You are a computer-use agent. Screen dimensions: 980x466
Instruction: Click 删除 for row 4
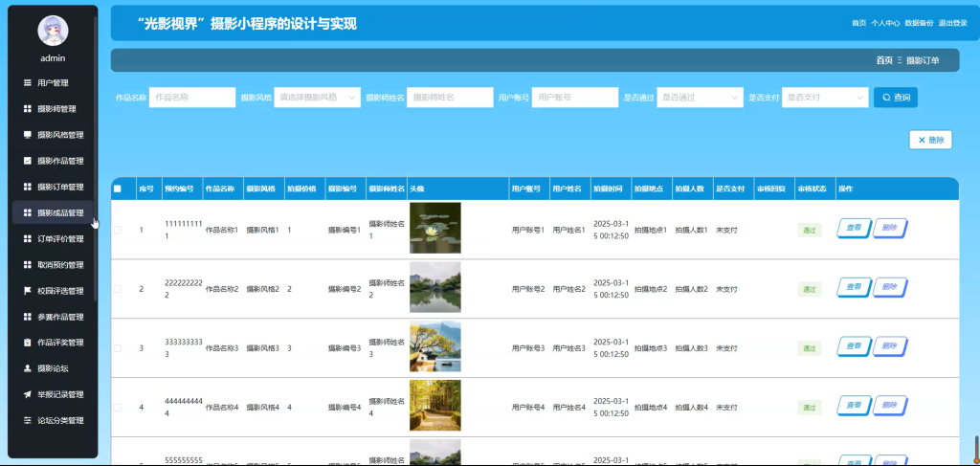tap(890, 406)
